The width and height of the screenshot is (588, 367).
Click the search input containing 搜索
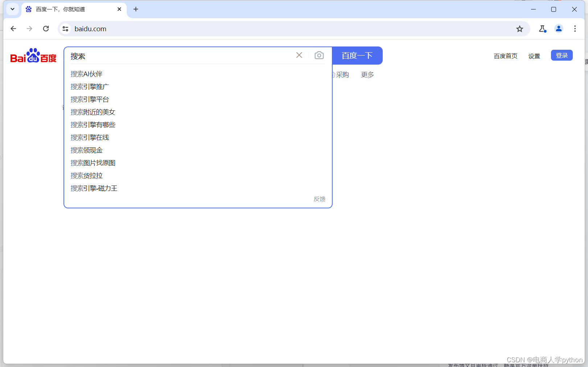click(181, 56)
